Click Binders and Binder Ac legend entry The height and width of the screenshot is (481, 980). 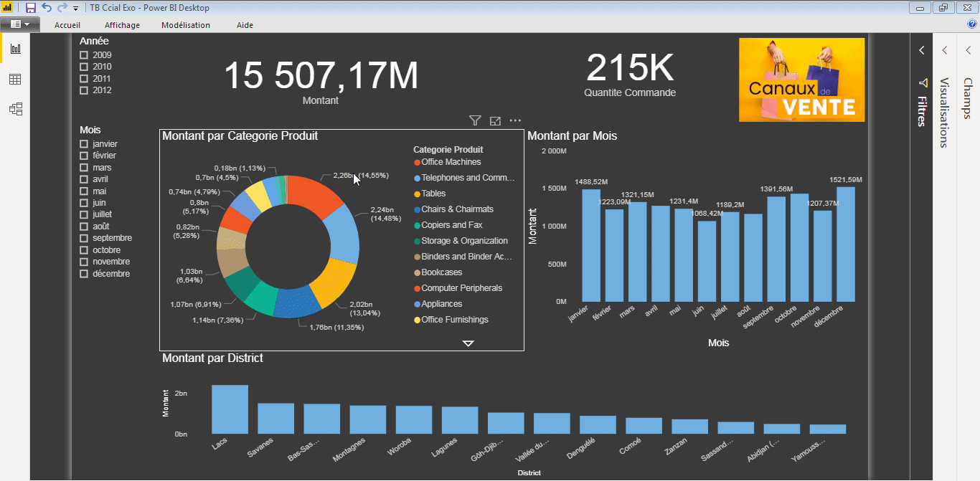pos(463,257)
